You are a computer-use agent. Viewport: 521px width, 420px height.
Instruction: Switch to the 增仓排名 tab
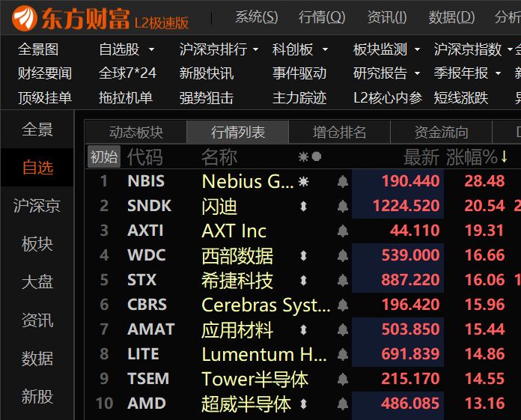click(339, 133)
